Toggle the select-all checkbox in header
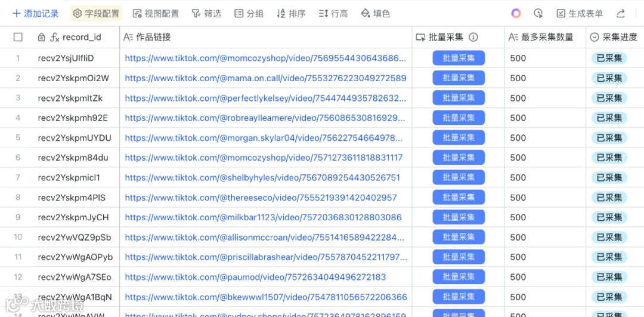Image resolution: width=644 pixels, height=317 pixels. tap(18, 38)
